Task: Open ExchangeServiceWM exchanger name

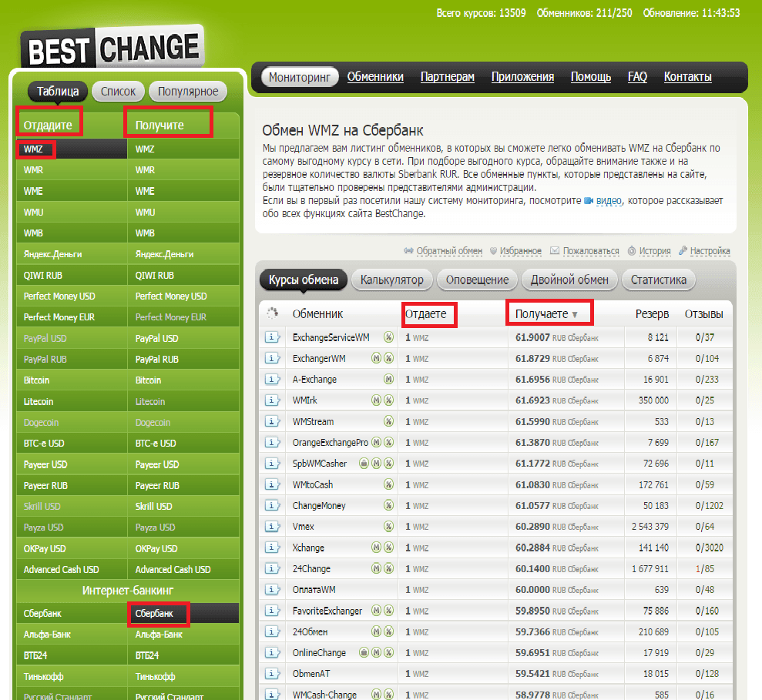Action: pos(331,337)
